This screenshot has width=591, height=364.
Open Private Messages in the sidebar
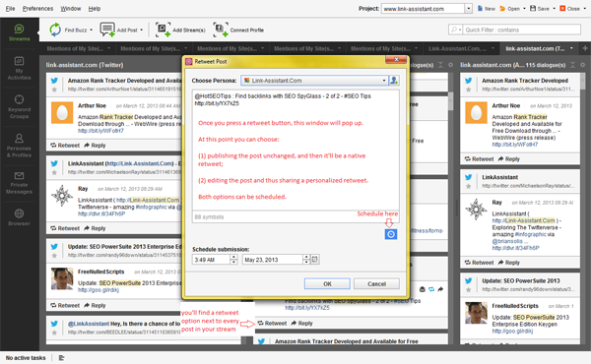(x=20, y=183)
